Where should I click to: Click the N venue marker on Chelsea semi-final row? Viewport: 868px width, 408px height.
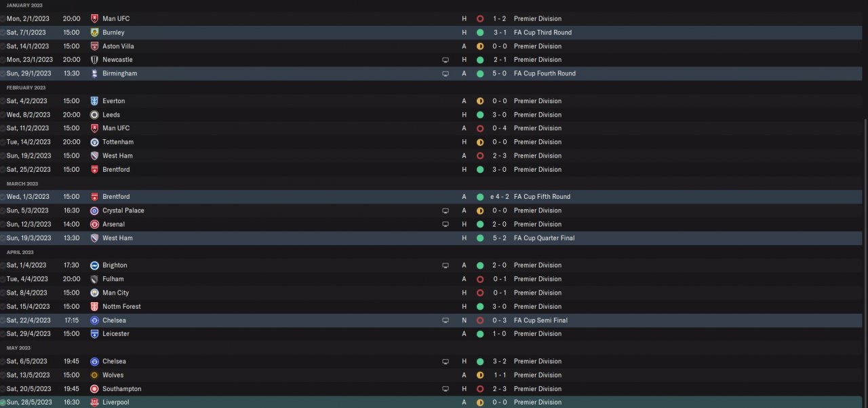click(x=465, y=320)
